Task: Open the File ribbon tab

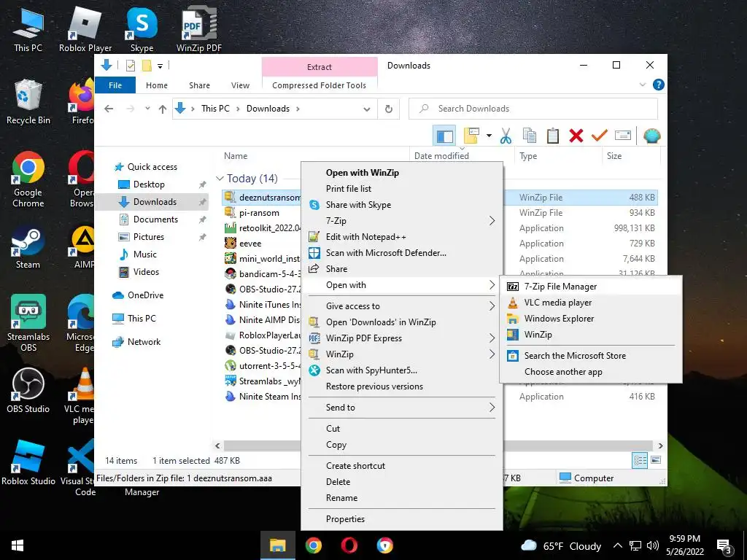Action: point(115,85)
